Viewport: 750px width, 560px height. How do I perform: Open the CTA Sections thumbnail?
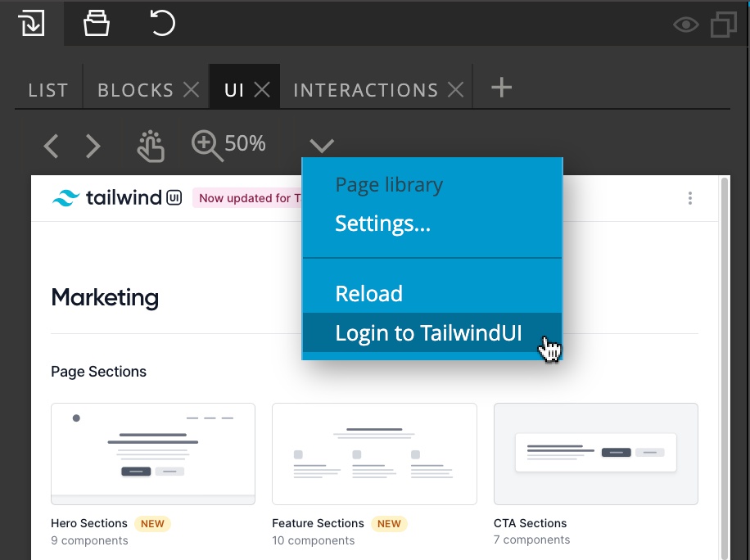(596, 454)
